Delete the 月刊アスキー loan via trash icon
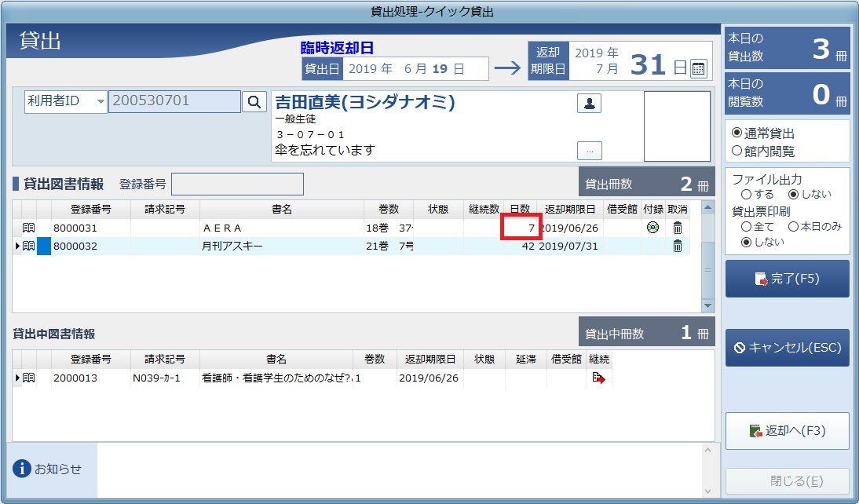The image size is (859, 504). tap(678, 246)
